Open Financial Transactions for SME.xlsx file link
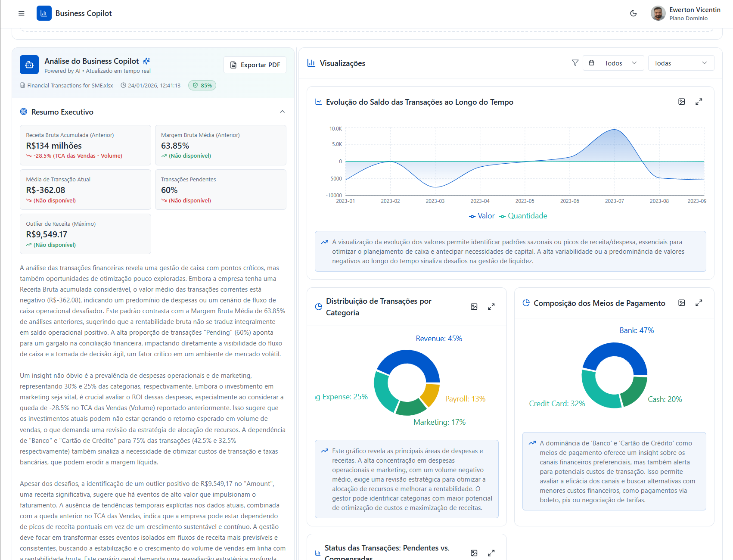 point(70,85)
